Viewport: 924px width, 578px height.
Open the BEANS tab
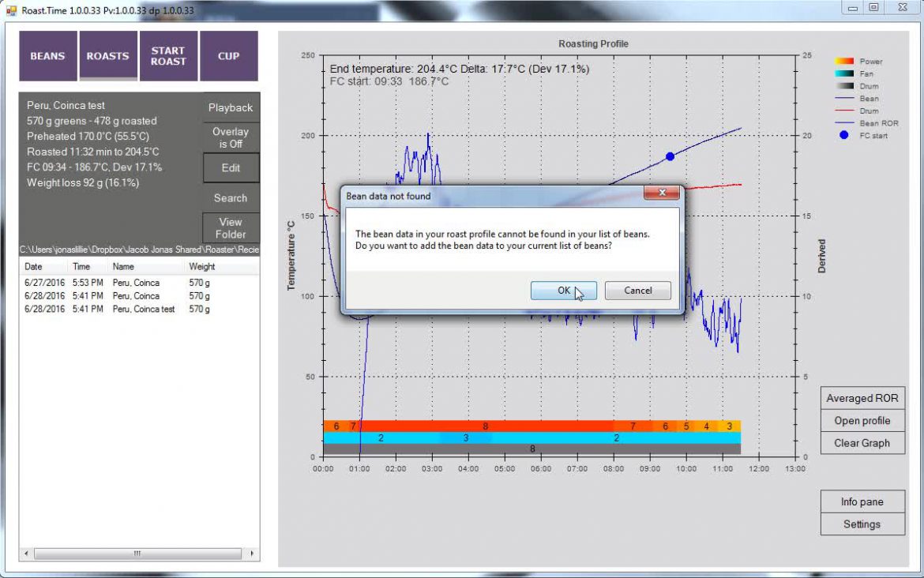[48, 56]
